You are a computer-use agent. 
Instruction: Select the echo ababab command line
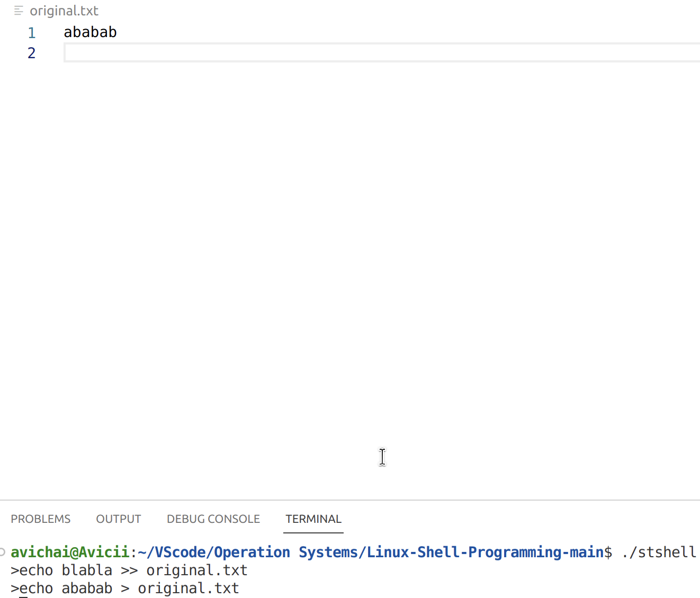(124, 588)
